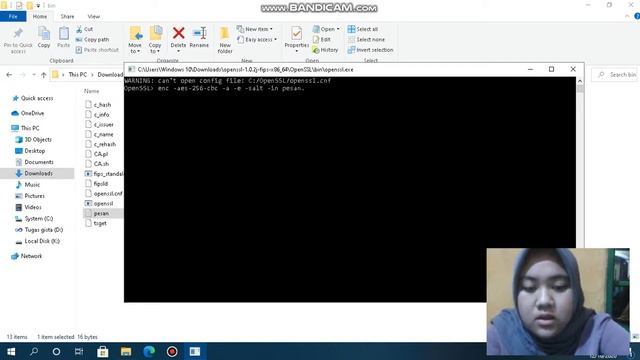The height and width of the screenshot is (360, 640).
Task: Select the openssl application file
Action: click(x=99, y=203)
